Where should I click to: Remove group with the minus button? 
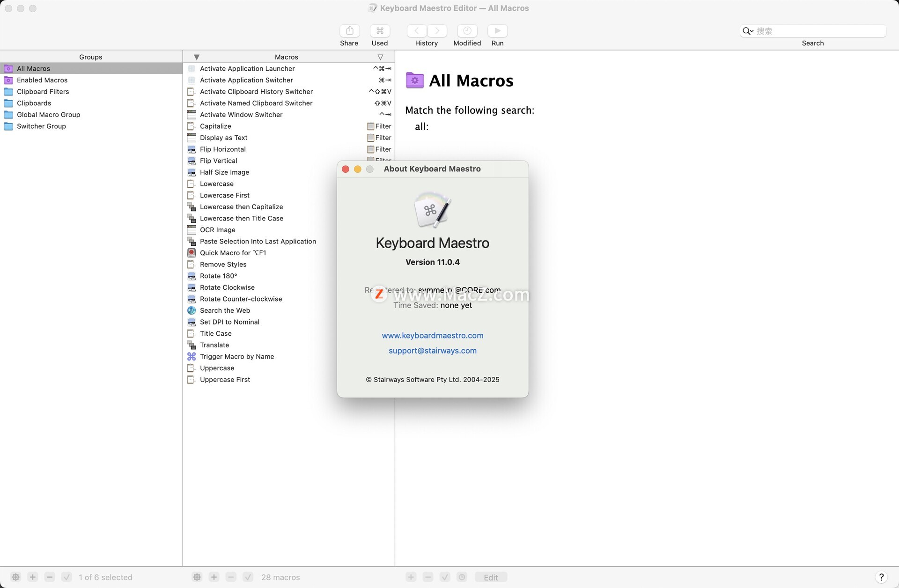pyautogui.click(x=50, y=577)
